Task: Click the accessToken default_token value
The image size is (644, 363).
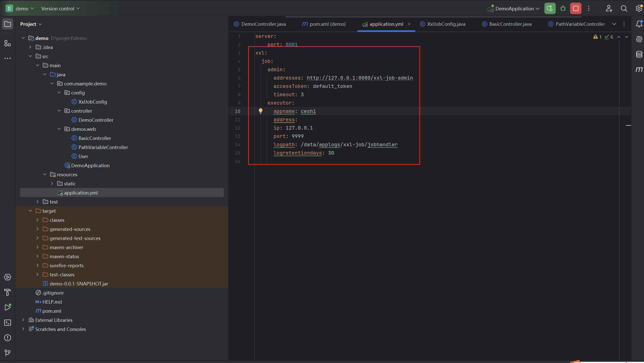Action: (x=332, y=86)
